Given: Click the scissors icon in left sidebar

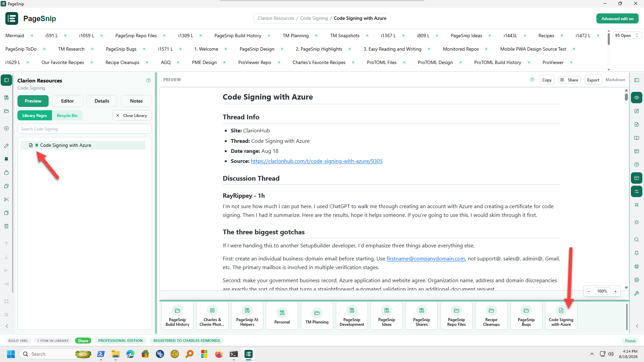Looking at the screenshot, I should 6,199.
